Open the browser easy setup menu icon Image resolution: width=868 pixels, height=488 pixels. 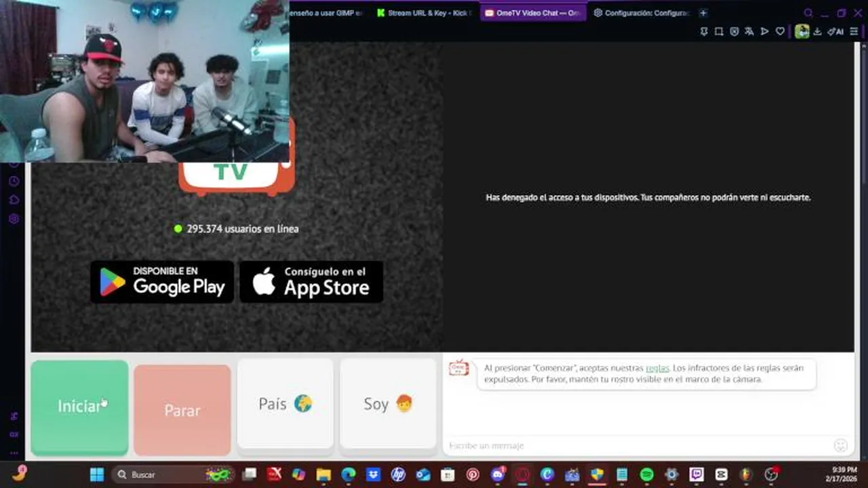(854, 31)
